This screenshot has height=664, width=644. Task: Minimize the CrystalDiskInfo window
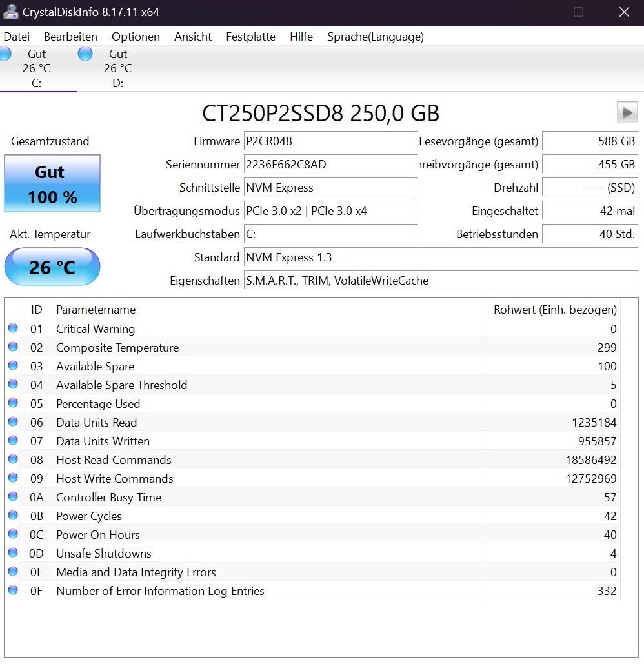click(534, 12)
